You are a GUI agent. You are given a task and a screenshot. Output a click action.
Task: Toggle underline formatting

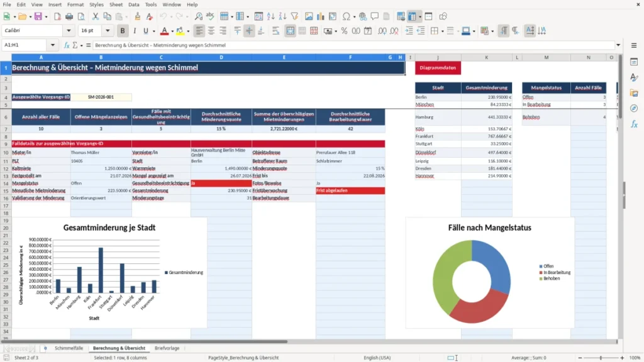pos(145,31)
